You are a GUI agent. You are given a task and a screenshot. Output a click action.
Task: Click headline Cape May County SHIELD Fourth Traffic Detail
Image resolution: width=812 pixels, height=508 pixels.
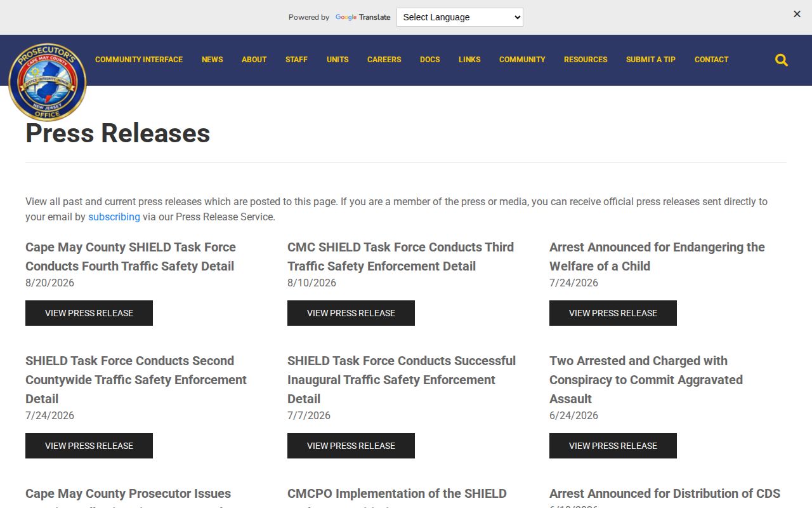(131, 257)
